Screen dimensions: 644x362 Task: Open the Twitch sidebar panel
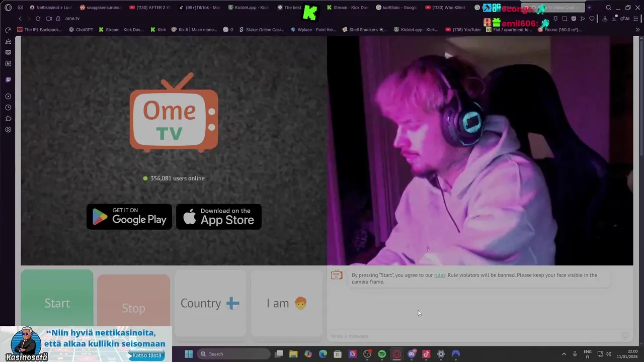tap(8, 80)
